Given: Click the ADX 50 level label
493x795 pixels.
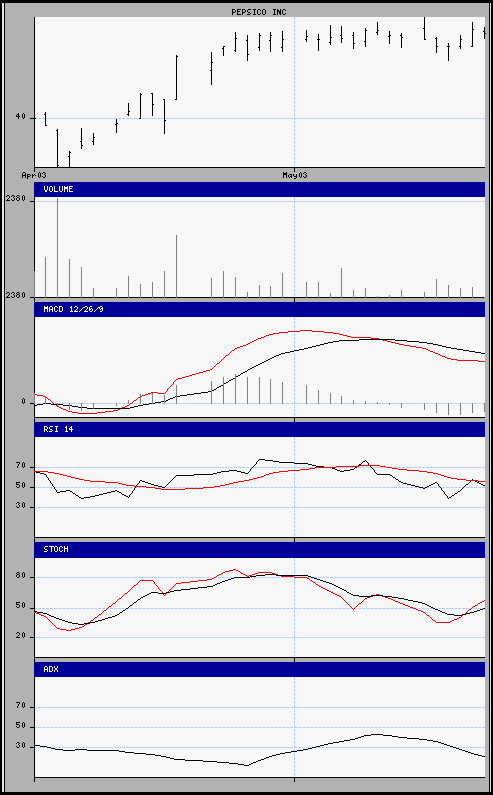Looking at the screenshot, I should [20, 726].
